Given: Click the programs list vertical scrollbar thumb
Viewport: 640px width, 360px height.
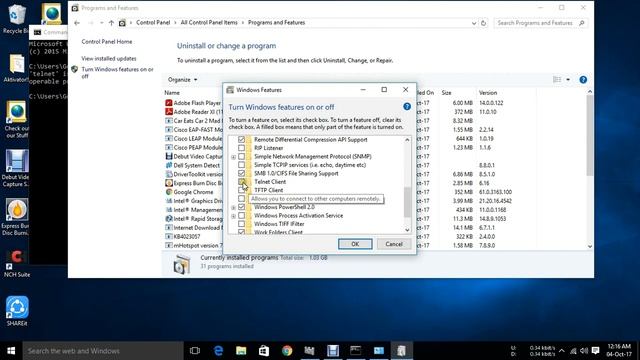Looking at the screenshot, I should coord(590,136).
